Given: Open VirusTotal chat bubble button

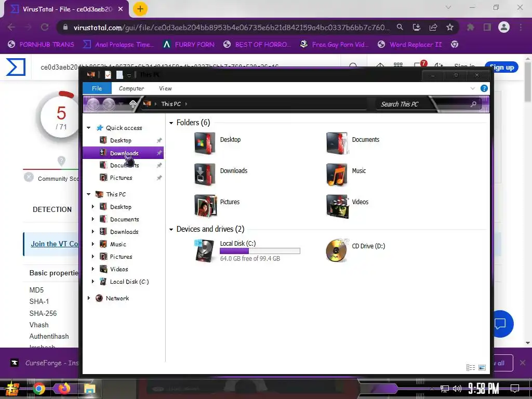Looking at the screenshot, I should 501,323.
